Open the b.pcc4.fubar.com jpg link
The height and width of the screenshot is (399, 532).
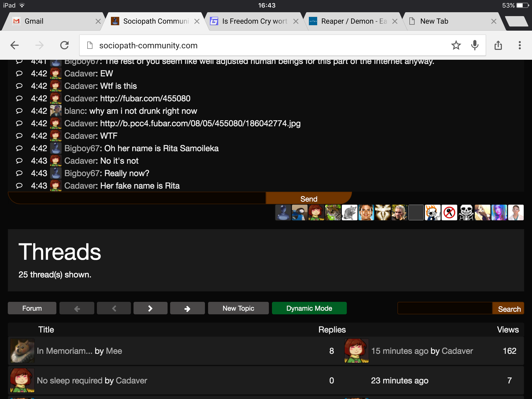click(x=200, y=123)
